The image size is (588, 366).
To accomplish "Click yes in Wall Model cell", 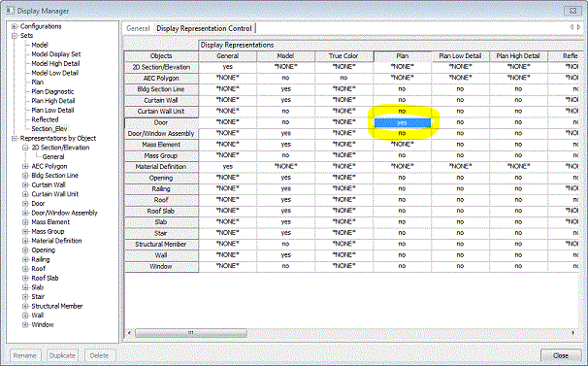I will point(285,255).
